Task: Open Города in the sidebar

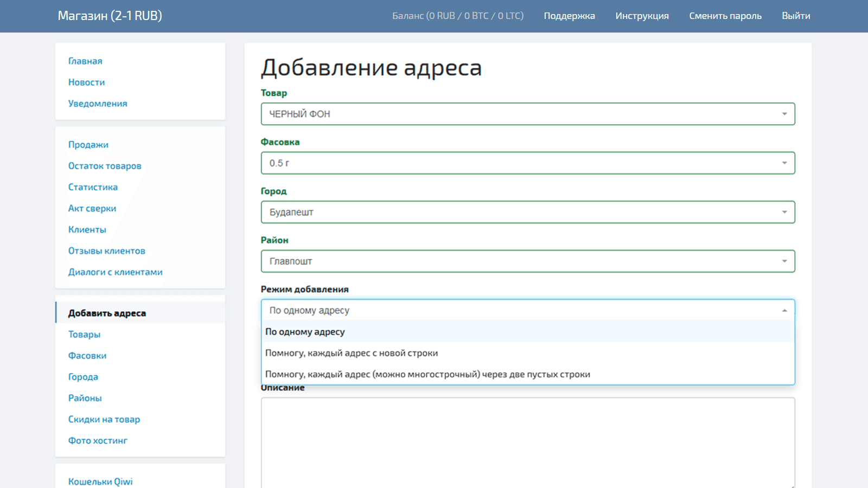Action: (x=83, y=377)
